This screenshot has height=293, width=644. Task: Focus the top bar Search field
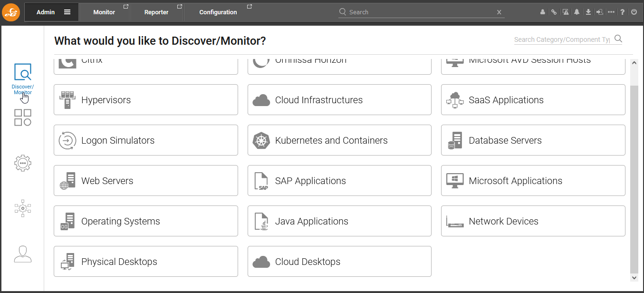pyautogui.click(x=421, y=12)
